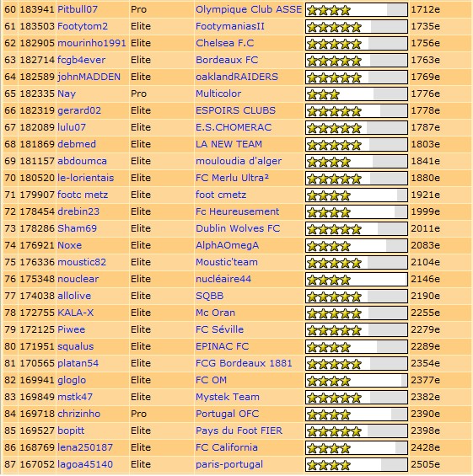Click the star rating for paris-portugal
Image resolution: width=473 pixels, height=476 pixels.
click(x=357, y=464)
